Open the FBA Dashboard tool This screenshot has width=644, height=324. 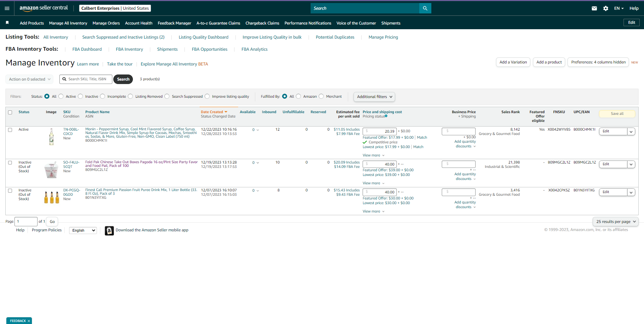click(87, 49)
